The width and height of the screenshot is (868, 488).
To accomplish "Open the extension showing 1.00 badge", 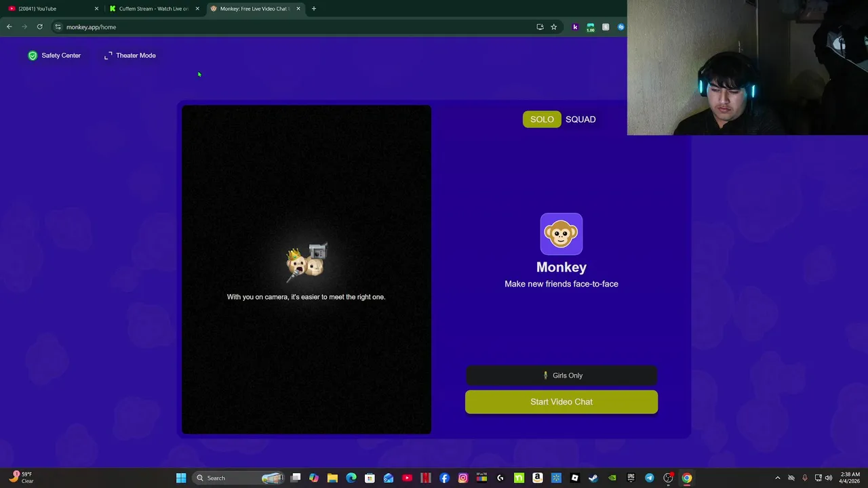I will tap(591, 27).
